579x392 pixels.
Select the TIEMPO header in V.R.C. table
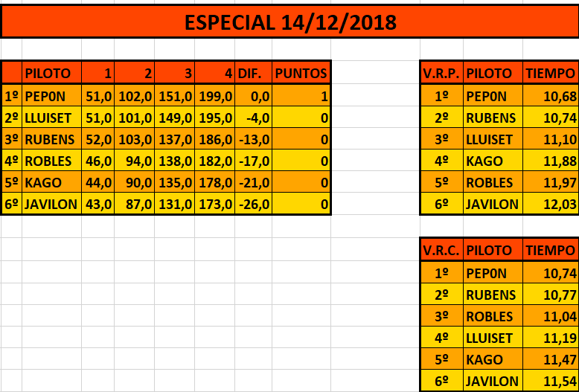(x=551, y=250)
